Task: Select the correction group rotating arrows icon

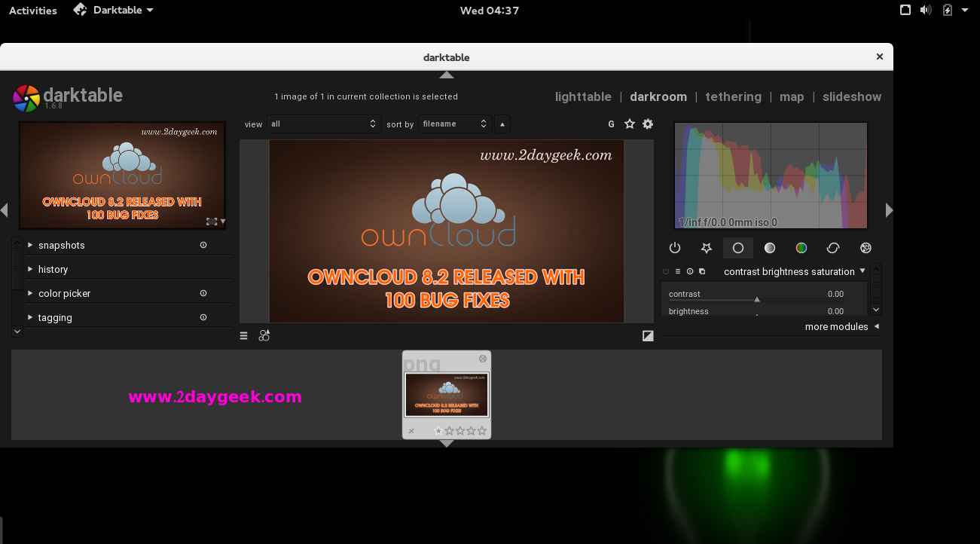Action: point(833,248)
